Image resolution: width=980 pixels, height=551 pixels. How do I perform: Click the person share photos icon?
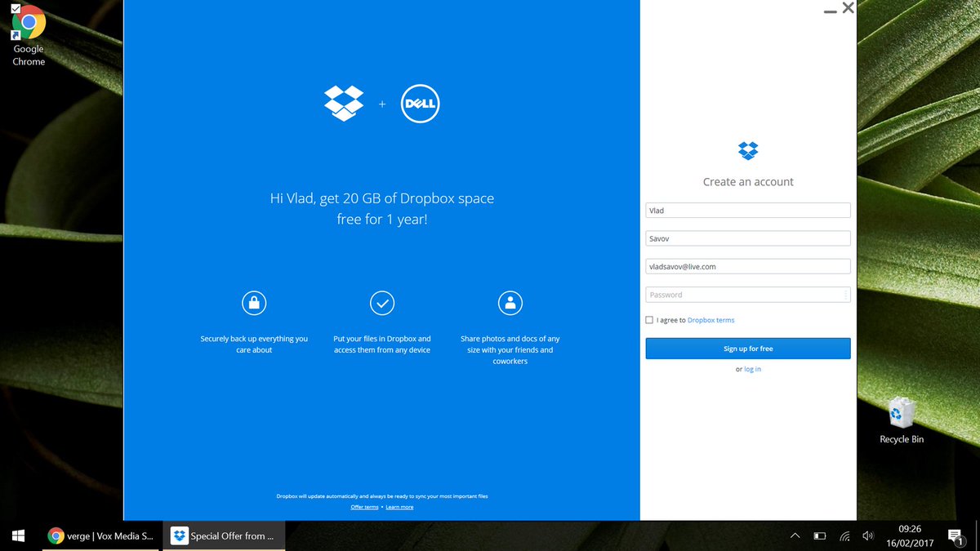510,303
